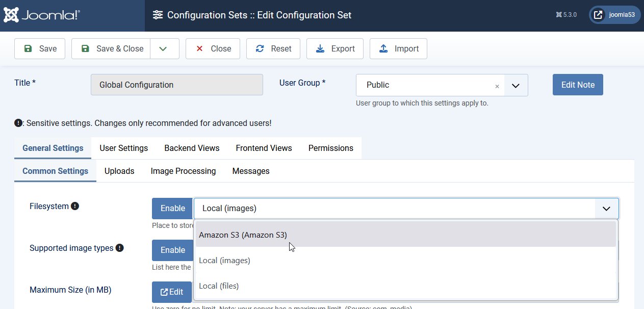This screenshot has height=309, width=644.
Task: Open the User Group dropdown chevron
Action: tap(516, 85)
